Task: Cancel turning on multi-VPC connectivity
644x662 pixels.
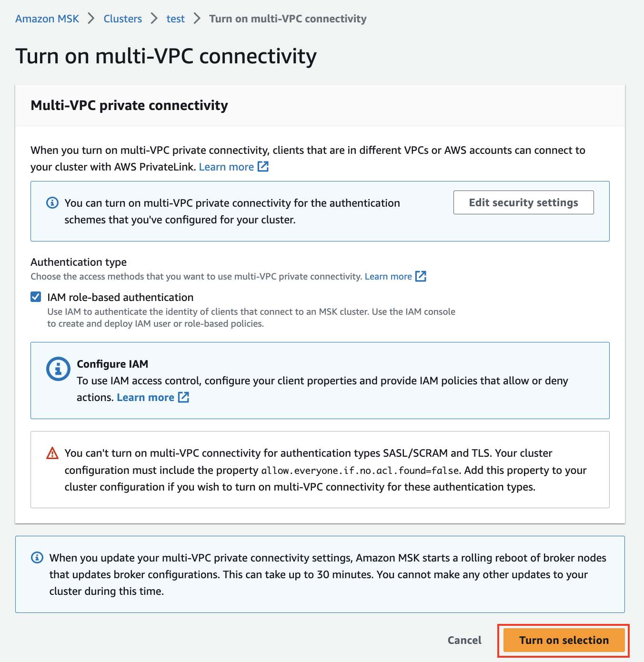Action: [x=464, y=640]
